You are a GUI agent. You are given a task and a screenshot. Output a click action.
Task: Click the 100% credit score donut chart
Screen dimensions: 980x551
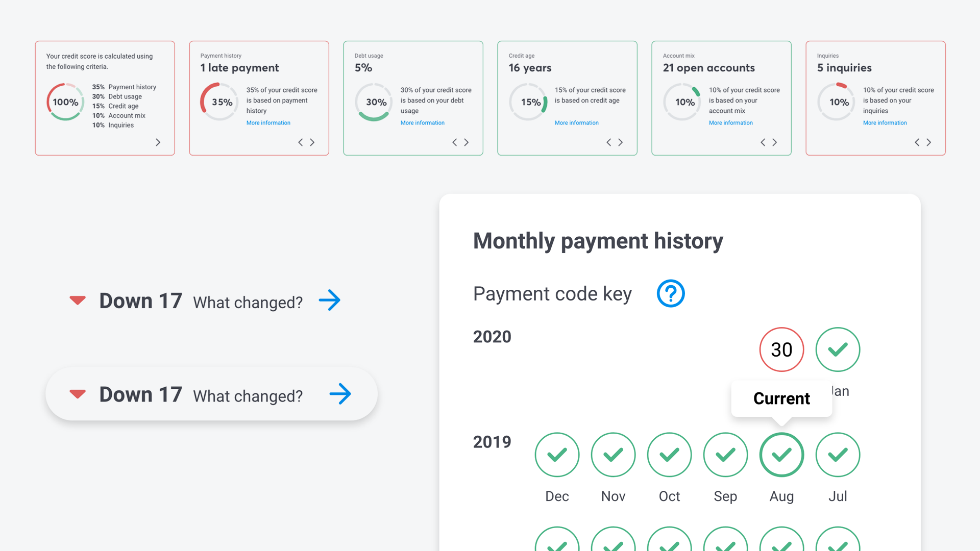[x=65, y=102]
